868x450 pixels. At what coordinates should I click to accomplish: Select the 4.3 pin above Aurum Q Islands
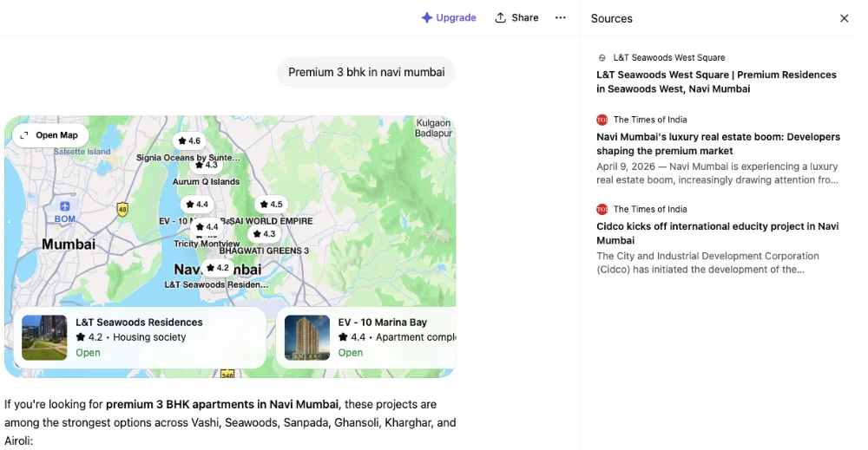[x=206, y=165]
